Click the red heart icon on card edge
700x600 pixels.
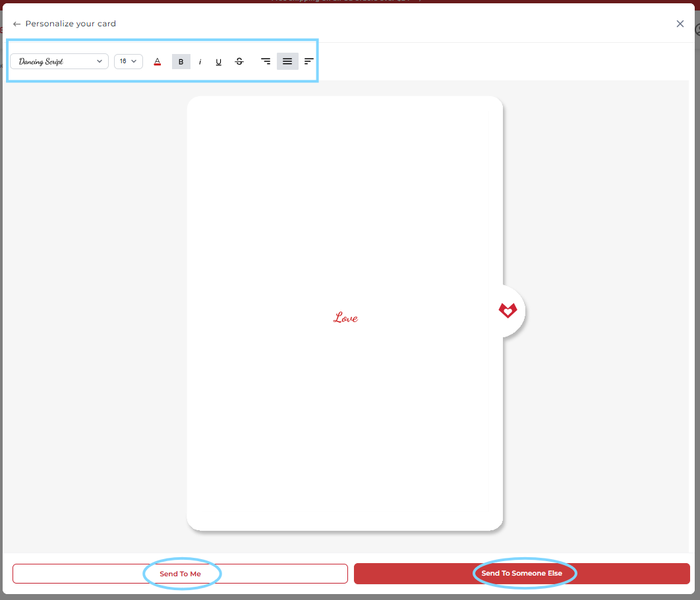pos(508,311)
